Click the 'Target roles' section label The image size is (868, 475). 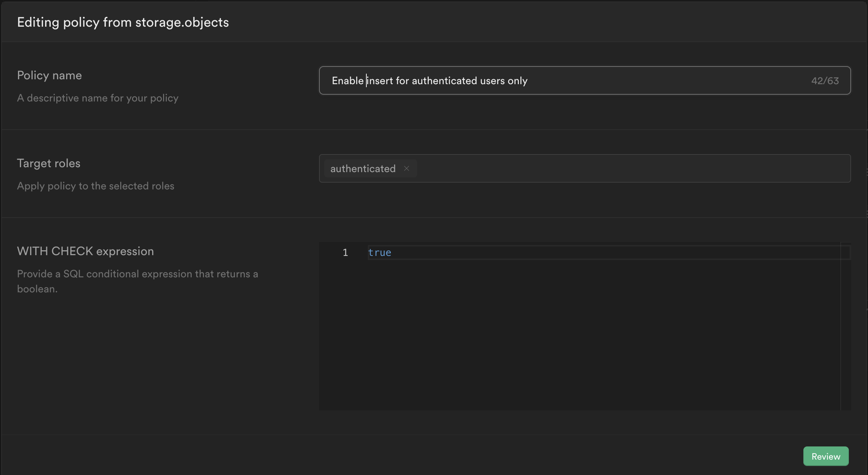48,163
